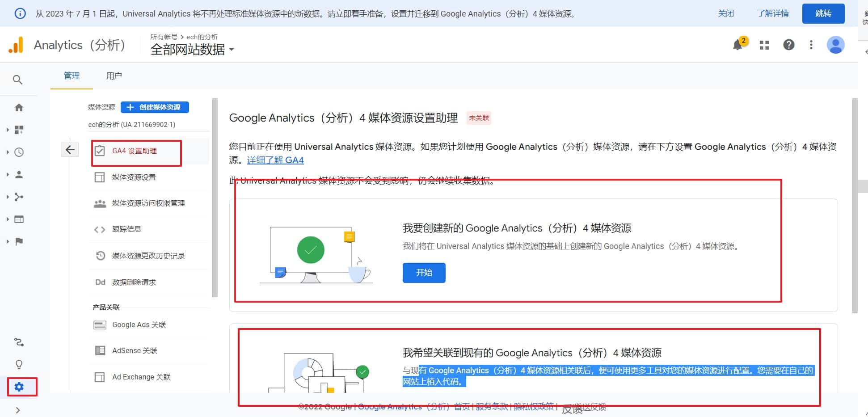
Task: Click the ech的分析 breadcrumb
Action: coord(202,37)
